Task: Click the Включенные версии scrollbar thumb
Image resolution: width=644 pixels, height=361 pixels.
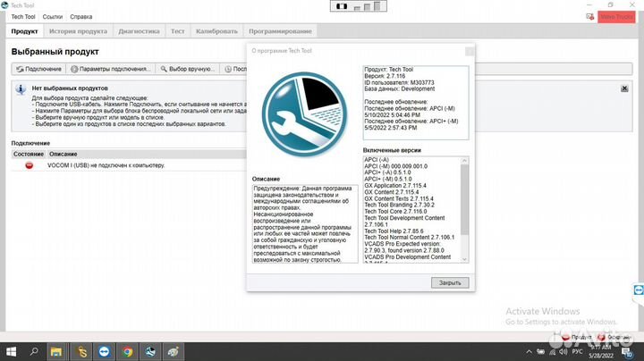Action: 464,199
